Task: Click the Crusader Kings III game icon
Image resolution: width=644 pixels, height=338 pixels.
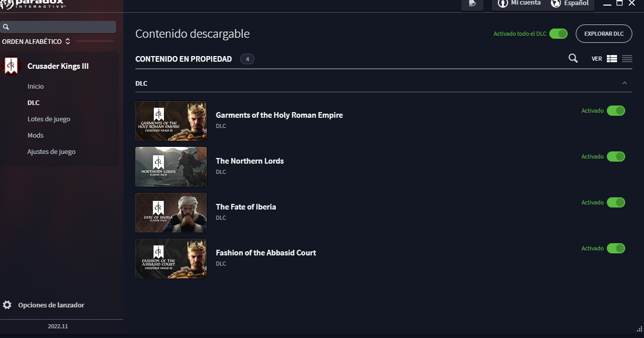Action: (11, 66)
